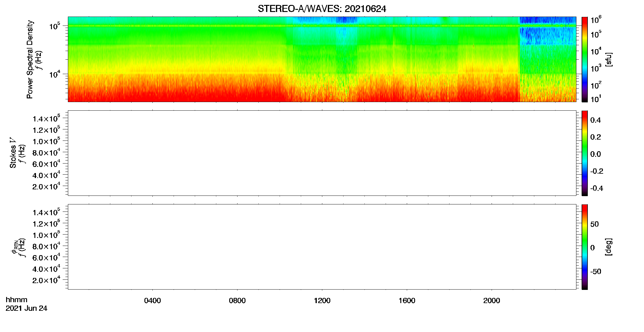Click the 10^2 tick on the sfu colorbar
The height and width of the screenshot is (332, 644).
[595, 85]
